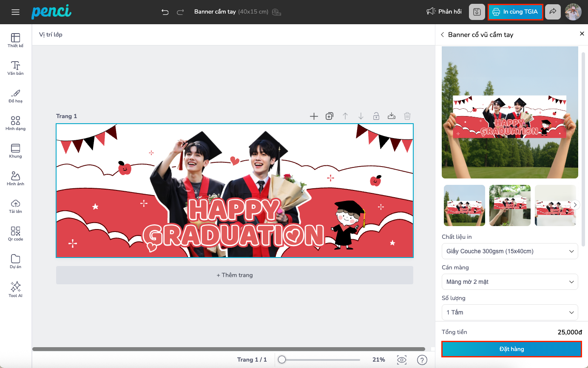Open the help question mark icon
Screen dimensions: 588x368
[422, 360]
